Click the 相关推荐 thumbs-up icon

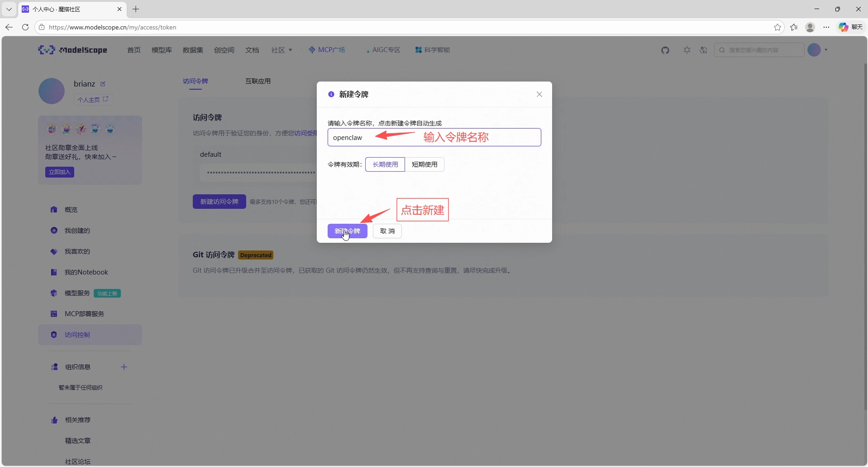coord(54,420)
